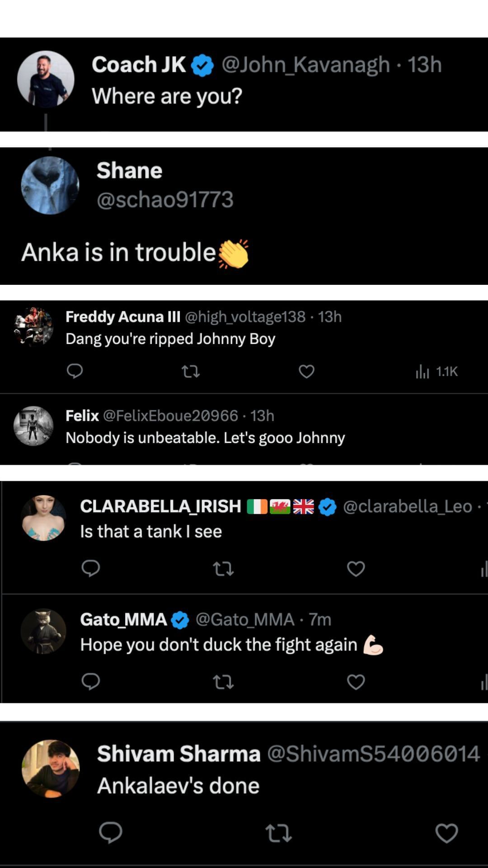
Task: Reply to CLARABELLA_IRISH's tweet
Action: [x=91, y=569]
